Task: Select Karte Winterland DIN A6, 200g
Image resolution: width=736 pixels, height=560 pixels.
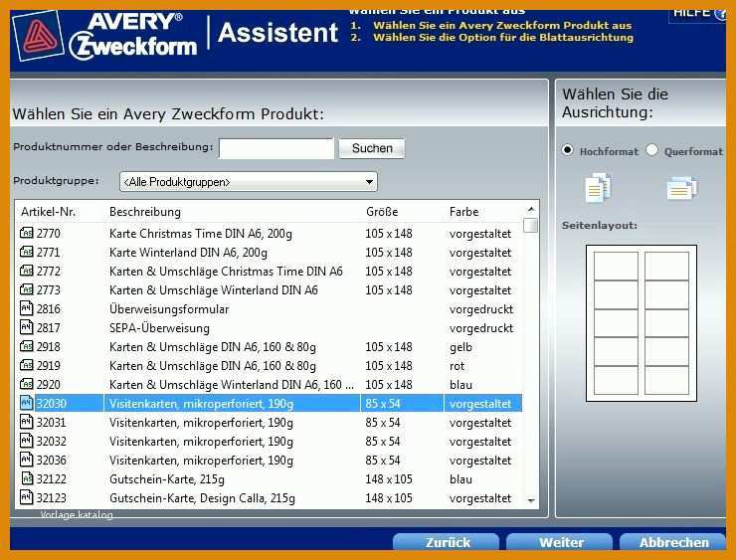Action: point(188,252)
